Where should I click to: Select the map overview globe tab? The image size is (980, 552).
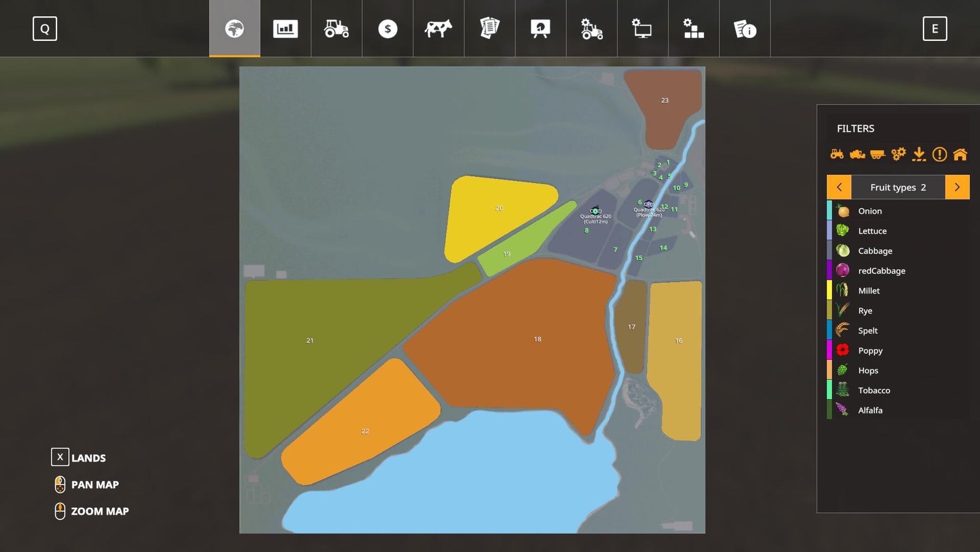(x=235, y=28)
